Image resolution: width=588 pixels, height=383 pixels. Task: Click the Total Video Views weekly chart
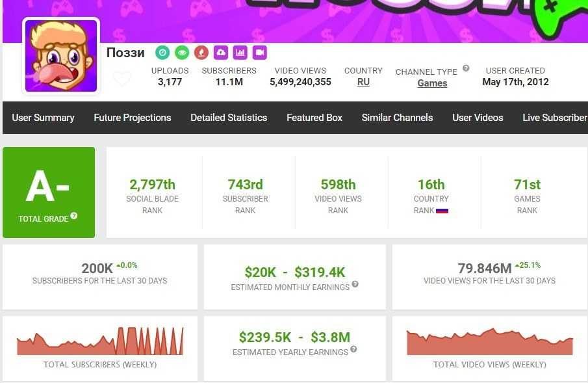(x=489, y=342)
